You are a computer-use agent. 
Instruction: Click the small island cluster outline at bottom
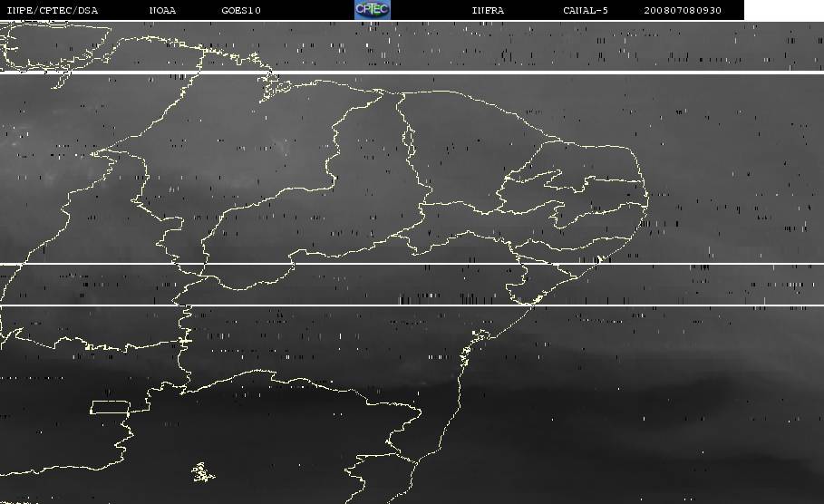[x=203, y=471]
